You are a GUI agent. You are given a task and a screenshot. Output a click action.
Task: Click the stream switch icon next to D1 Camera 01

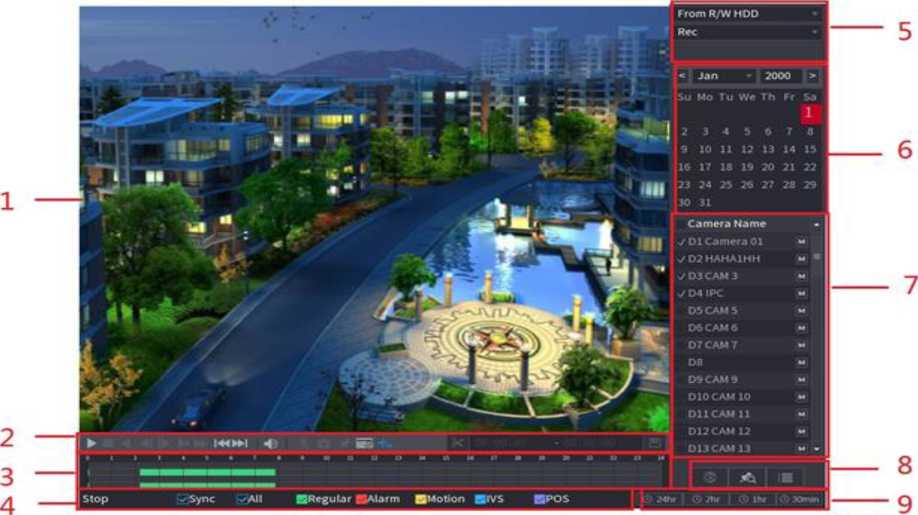pos(801,242)
